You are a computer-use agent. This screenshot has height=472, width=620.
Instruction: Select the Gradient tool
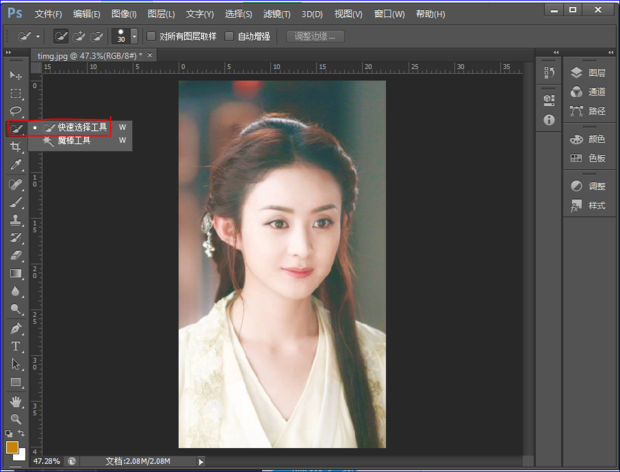tap(16, 274)
